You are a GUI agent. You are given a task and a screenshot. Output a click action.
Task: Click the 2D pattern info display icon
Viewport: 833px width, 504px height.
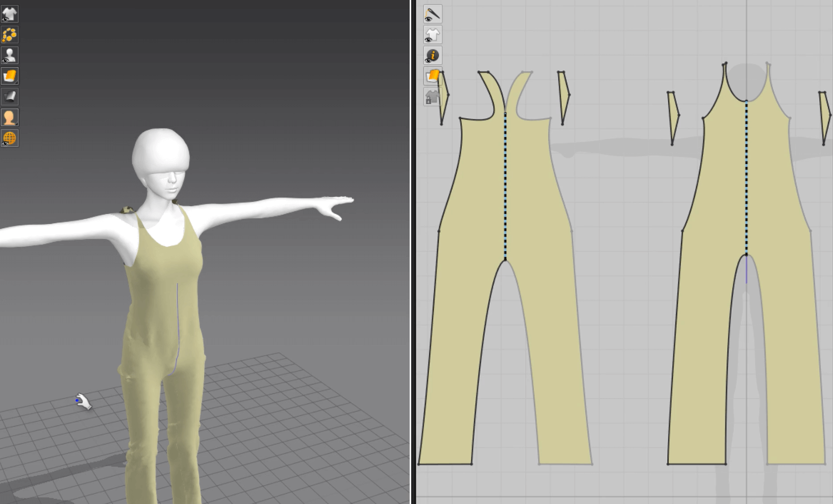pos(432,55)
